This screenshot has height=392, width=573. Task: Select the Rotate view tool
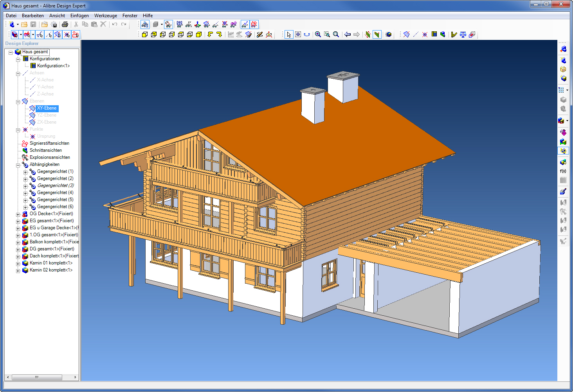coord(307,34)
